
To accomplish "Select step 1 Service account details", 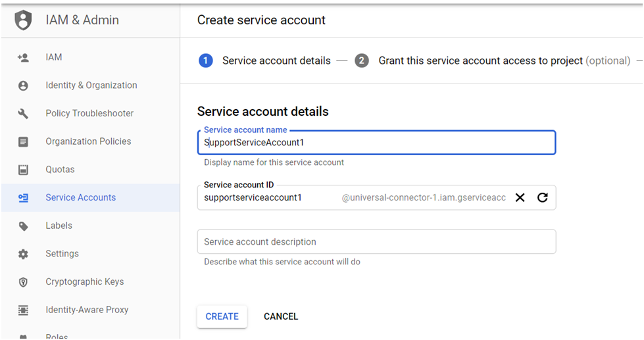I will point(264,61).
